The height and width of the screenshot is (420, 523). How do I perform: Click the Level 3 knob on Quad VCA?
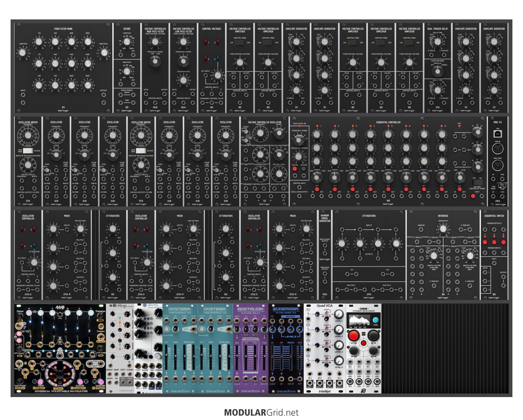pyautogui.click(x=339, y=345)
